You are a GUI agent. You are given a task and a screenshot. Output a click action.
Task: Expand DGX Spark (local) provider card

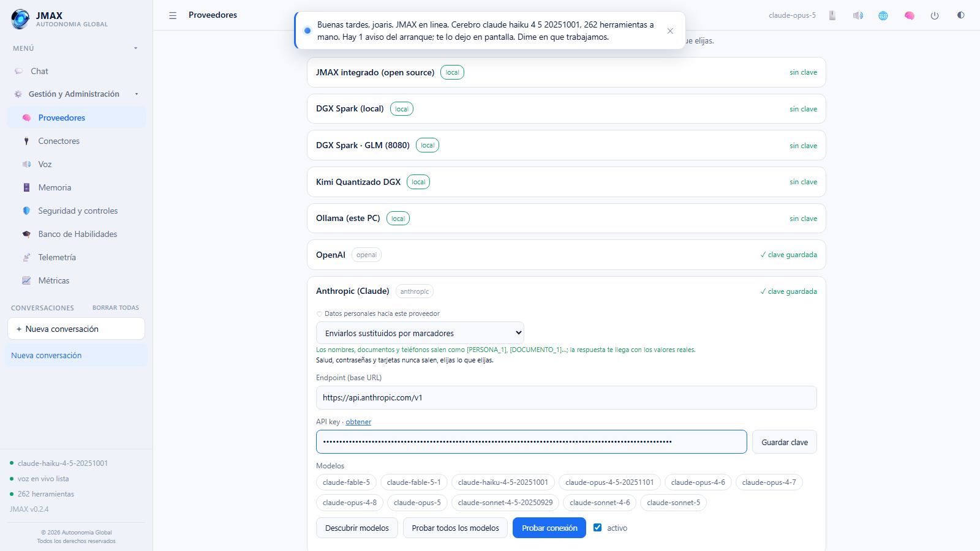click(567, 109)
